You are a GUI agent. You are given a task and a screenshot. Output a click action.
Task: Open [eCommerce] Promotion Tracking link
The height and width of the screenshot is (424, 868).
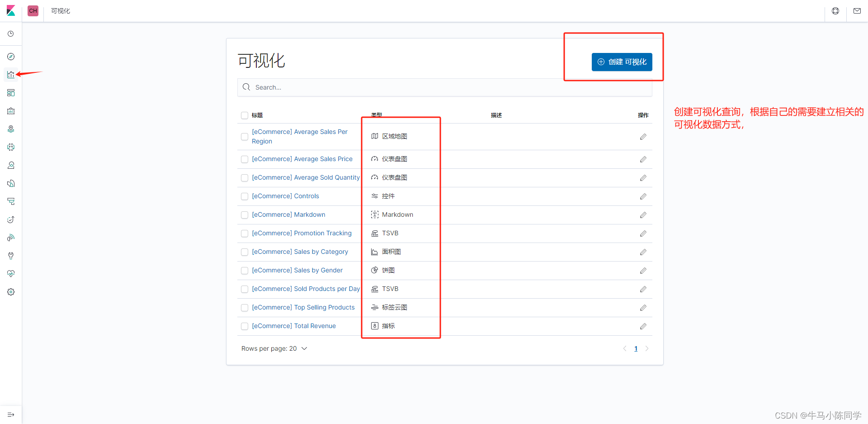[x=302, y=233]
